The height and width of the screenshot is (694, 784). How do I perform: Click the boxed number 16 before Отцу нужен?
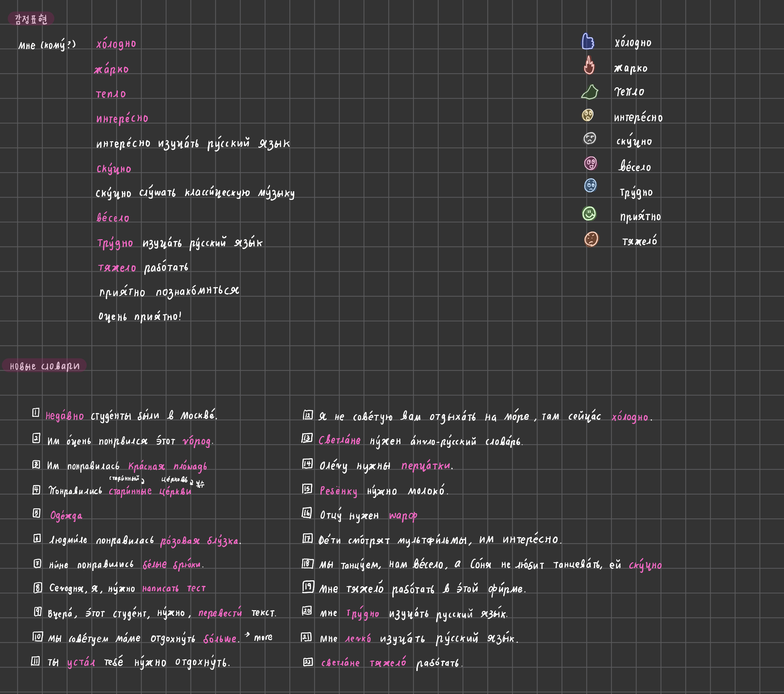(307, 513)
